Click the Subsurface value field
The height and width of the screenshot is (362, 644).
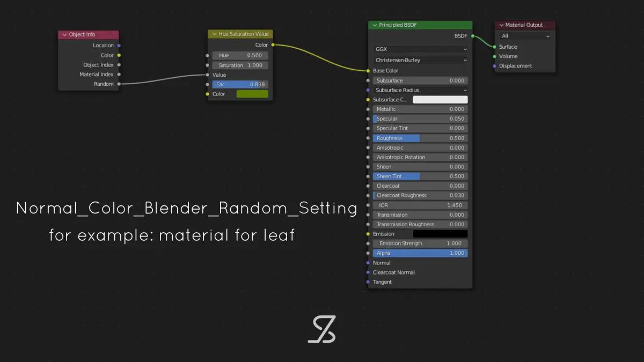[x=420, y=80]
